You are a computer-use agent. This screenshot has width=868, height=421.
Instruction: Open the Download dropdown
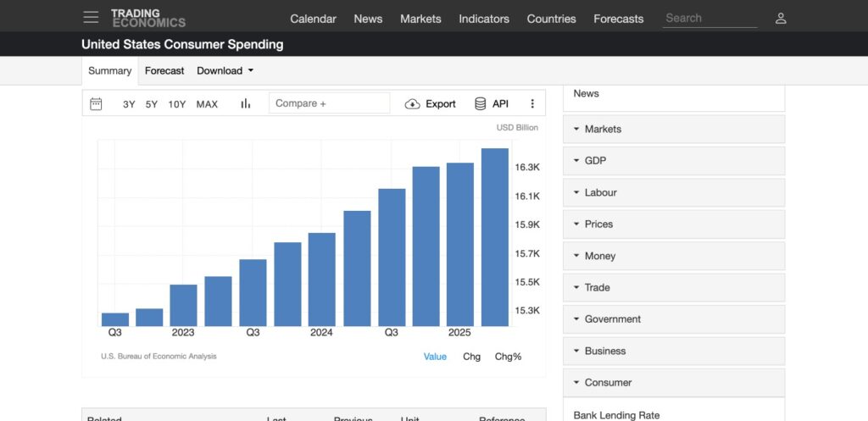[225, 71]
